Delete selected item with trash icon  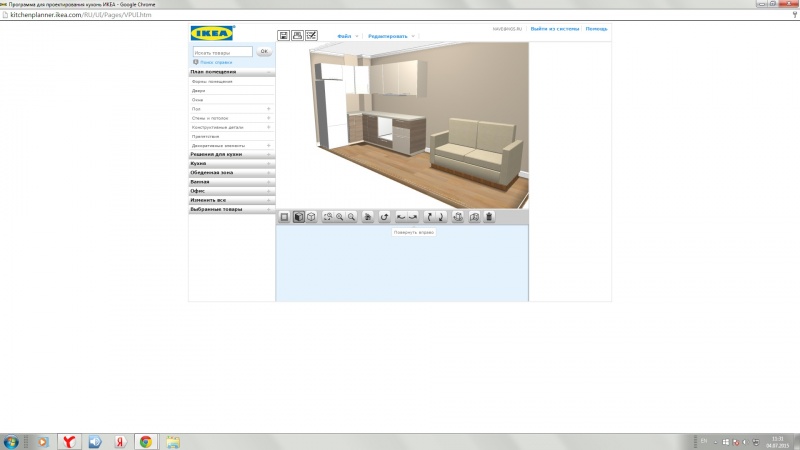[489, 216]
